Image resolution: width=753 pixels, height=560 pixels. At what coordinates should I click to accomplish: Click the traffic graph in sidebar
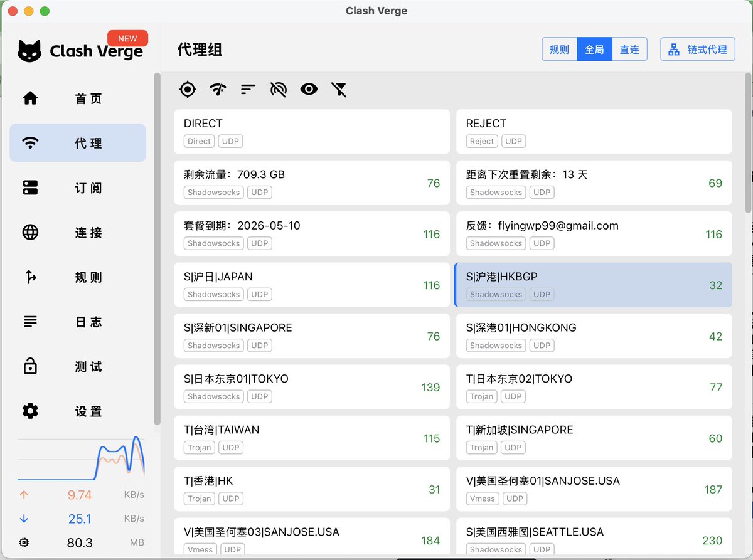point(81,459)
